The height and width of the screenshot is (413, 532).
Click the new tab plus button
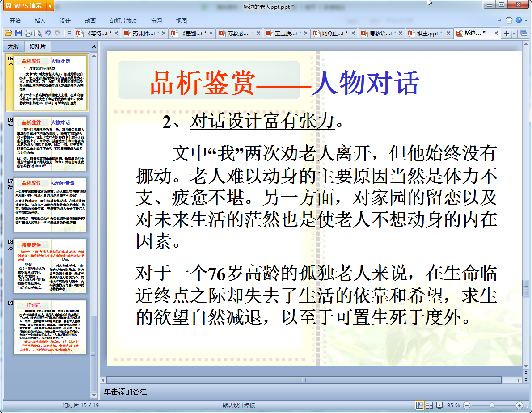click(x=507, y=33)
